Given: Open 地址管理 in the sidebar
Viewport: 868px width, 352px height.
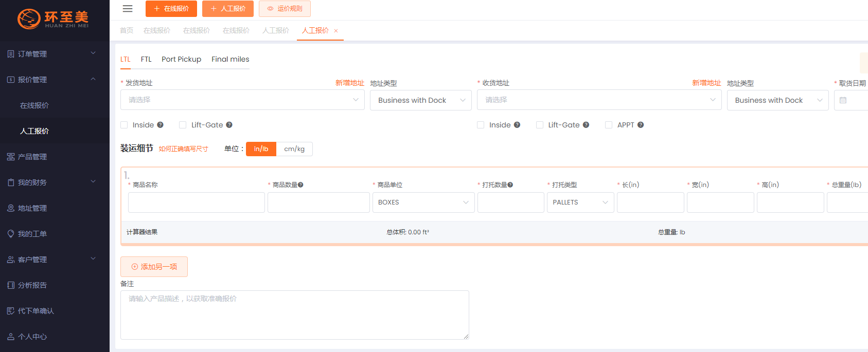Looking at the screenshot, I should pos(32,208).
